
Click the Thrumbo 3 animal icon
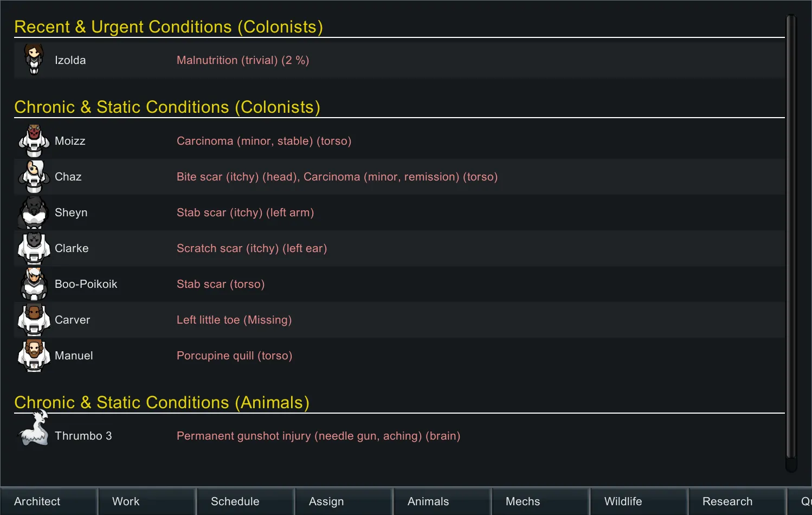click(x=34, y=429)
